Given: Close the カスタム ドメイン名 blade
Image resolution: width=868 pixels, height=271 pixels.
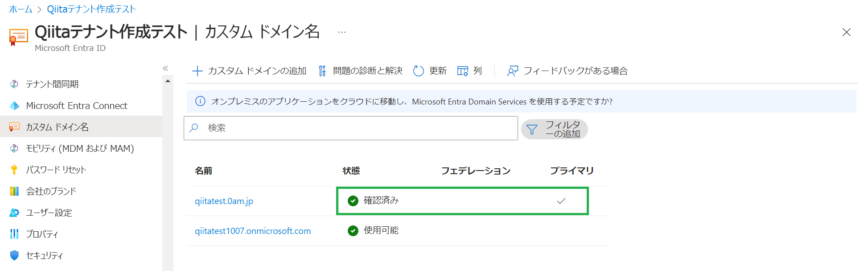Looking at the screenshot, I should point(846,32).
